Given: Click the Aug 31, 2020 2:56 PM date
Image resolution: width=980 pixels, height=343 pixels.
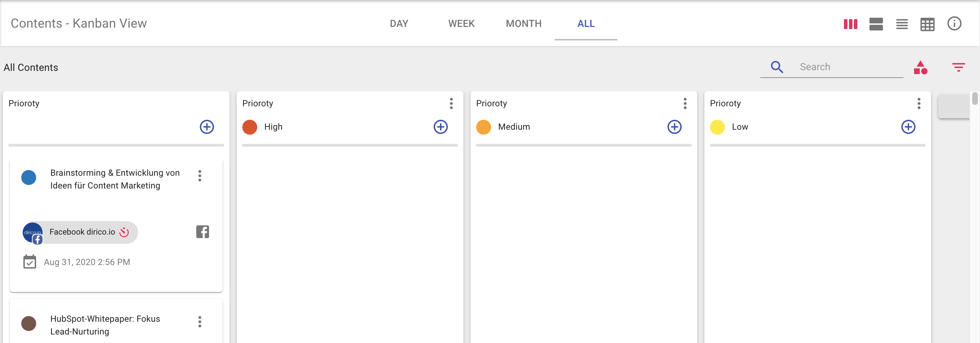Looking at the screenshot, I should pos(87,262).
